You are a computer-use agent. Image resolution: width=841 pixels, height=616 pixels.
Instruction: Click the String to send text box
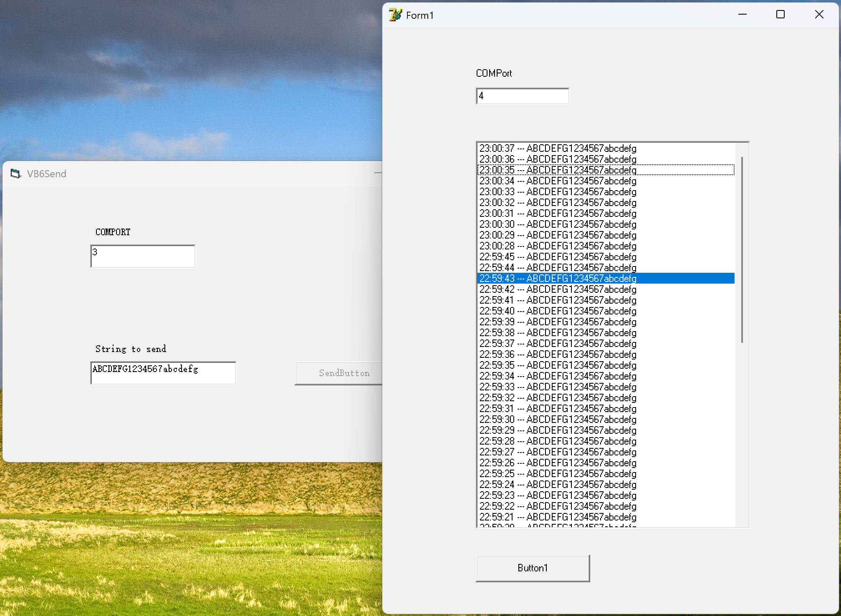coord(163,373)
